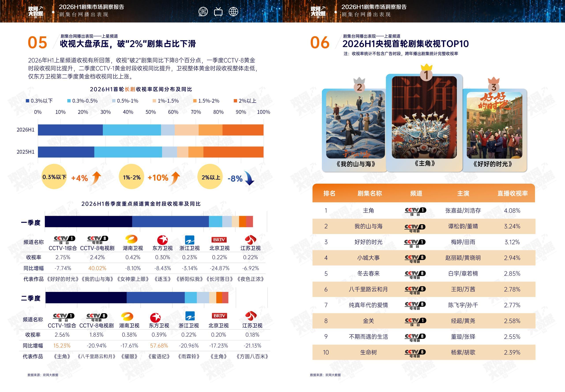Screen dimensions: 565x392
Task: Click the CCTV-8 logo in the 二季度 row
Action: 97,317
